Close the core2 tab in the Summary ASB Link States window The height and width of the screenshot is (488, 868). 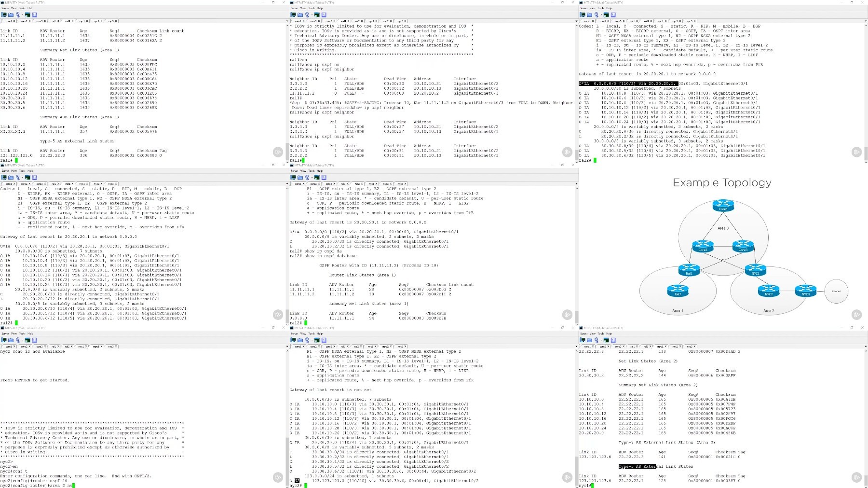(x=30, y=21)
